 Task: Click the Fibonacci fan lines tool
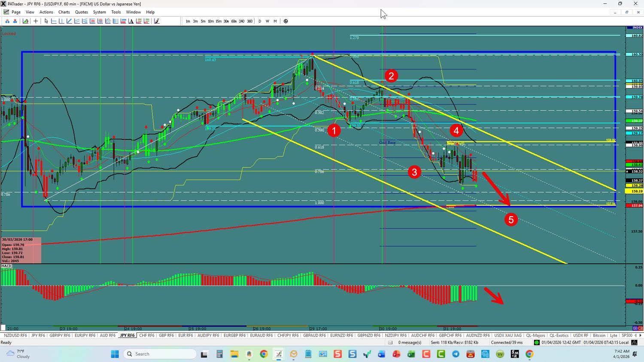108,21
